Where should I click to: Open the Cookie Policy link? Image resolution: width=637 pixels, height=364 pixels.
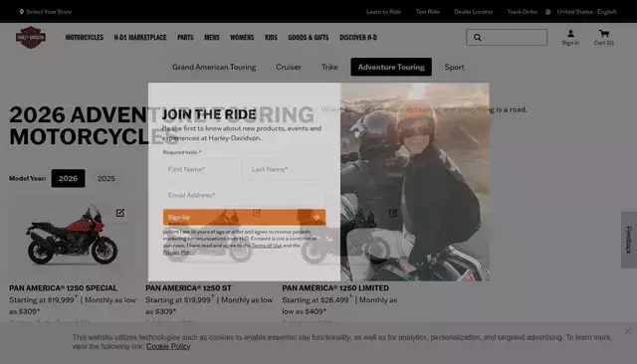point(168,346)
